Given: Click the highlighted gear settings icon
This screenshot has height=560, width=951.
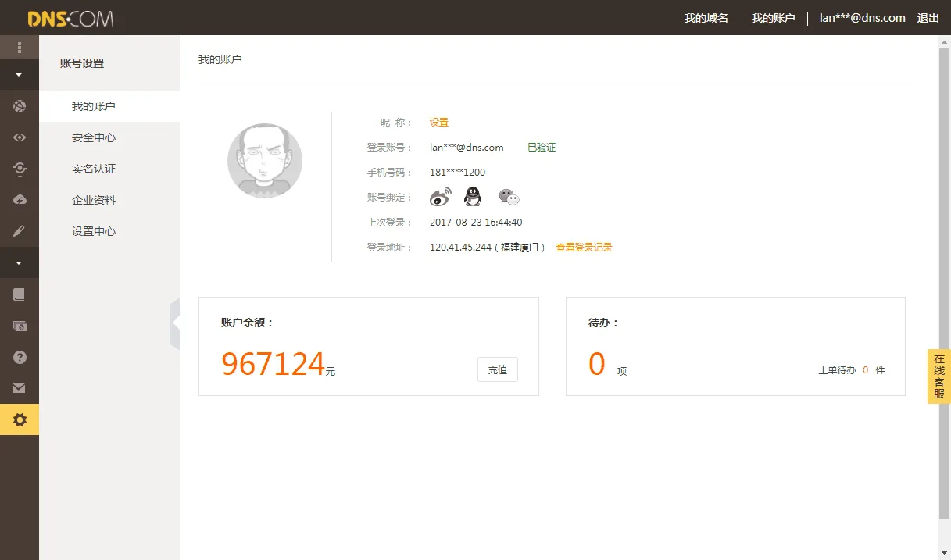Looking at the screenshot, I should pos(20,419).
